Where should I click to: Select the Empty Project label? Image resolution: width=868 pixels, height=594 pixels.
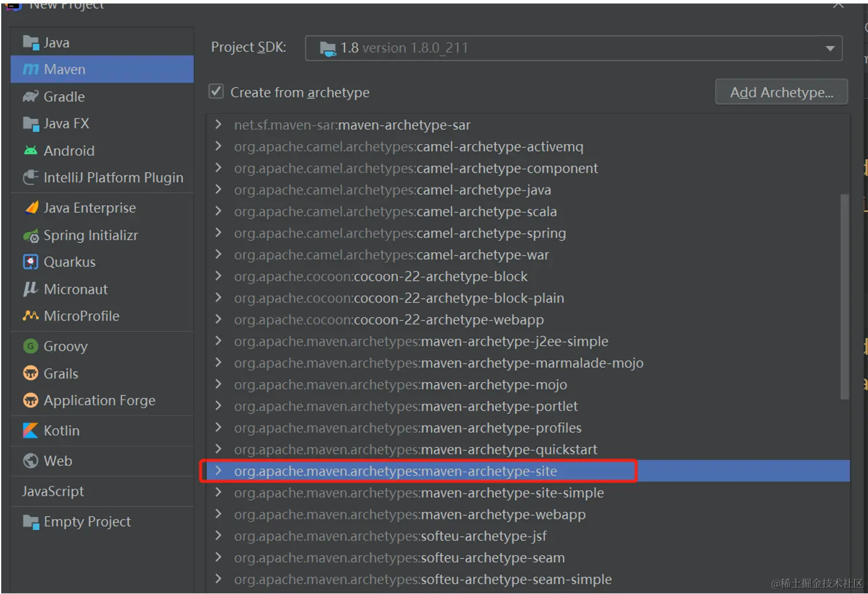pyautogui.click(x=87, y=522)
